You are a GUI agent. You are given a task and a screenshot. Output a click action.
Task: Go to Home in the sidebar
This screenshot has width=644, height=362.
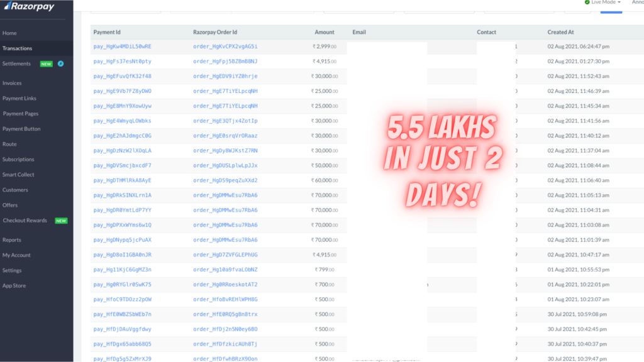pyautogui.click(x=9, y=33)
